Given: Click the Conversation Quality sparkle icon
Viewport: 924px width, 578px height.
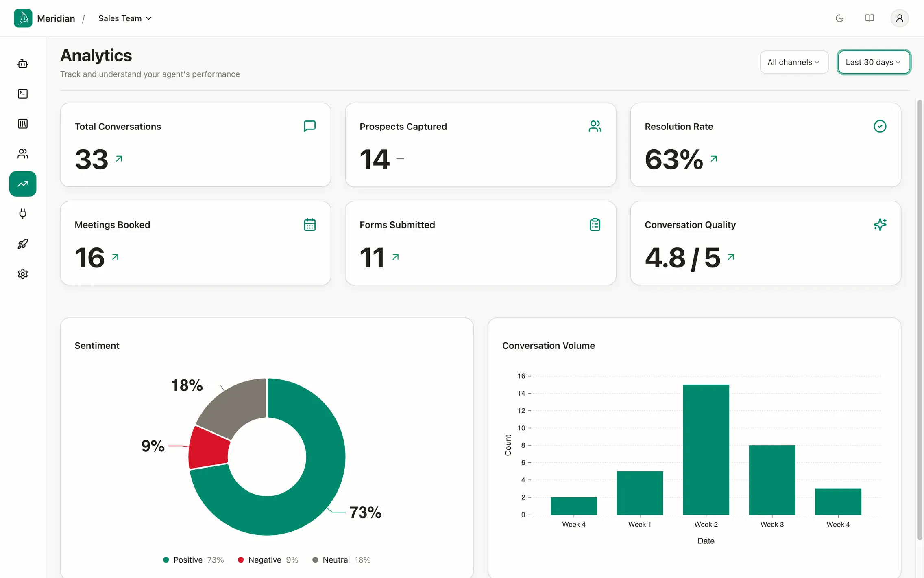Looking at the screenshot, I should 880,225.
